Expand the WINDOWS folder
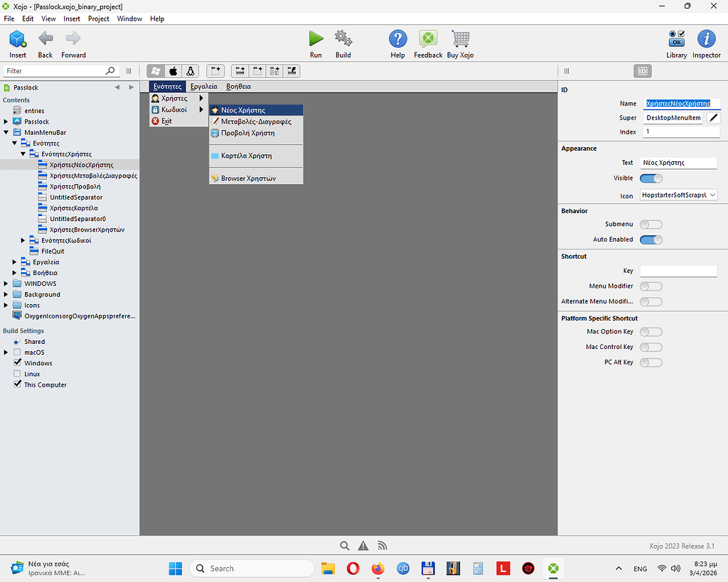 6,284
